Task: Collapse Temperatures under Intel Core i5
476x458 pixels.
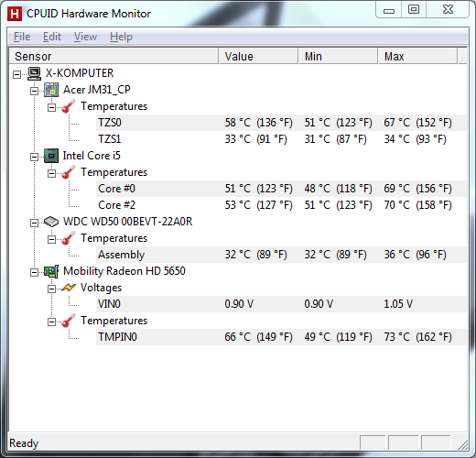Action: click(51, 173)
